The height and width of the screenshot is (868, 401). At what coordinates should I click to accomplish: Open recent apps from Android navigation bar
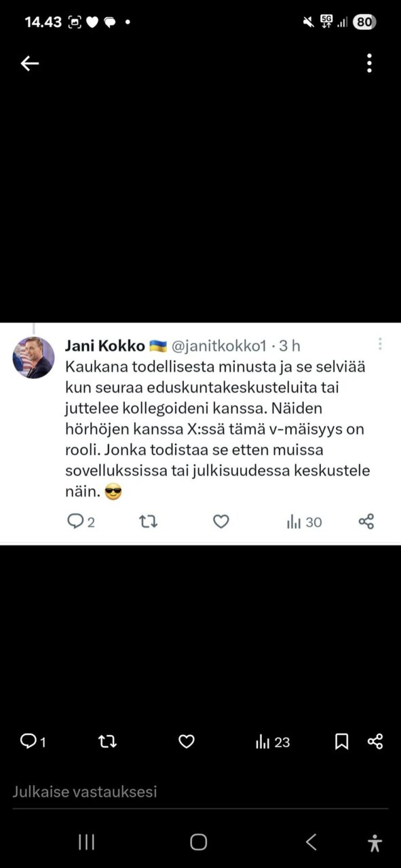[86, 842]
